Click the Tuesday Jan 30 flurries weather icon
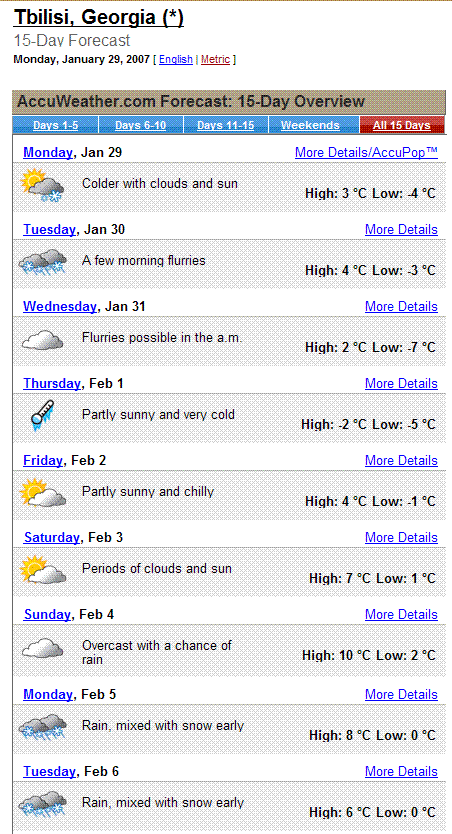 [43, 262]
